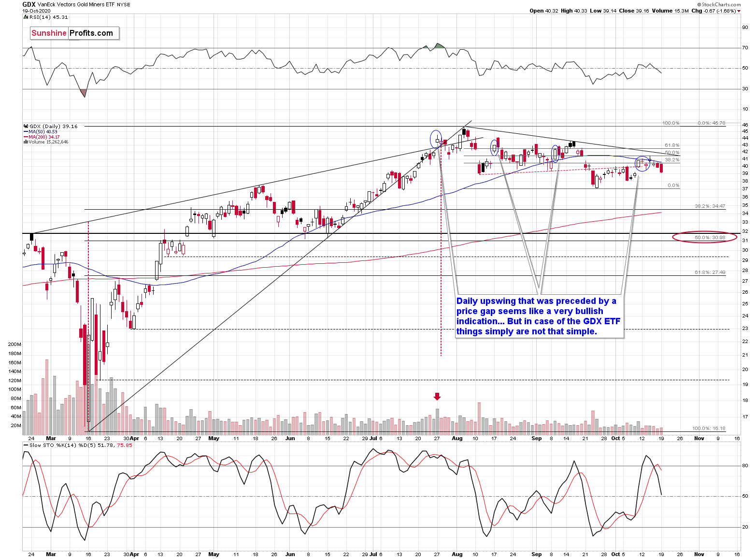The image size is (756, 559).
Task: Click the 200M volume scale label
Action: [14, 344]
